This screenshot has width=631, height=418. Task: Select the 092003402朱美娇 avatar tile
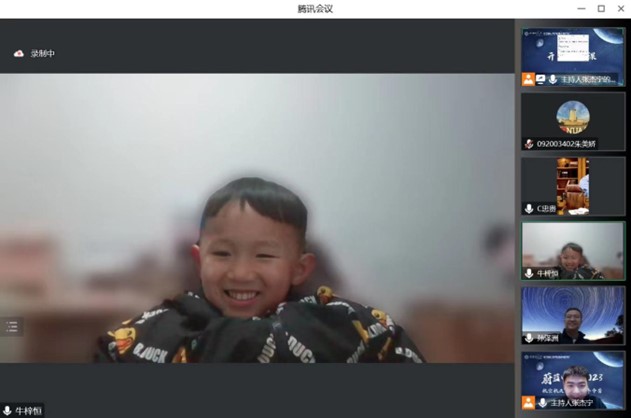(x=572, y=120)
